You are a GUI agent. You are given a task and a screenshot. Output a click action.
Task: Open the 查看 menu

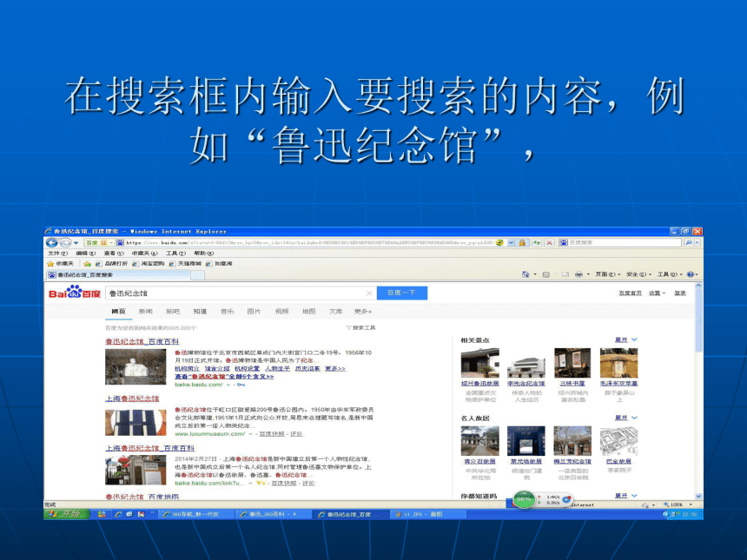pos(114,254)
